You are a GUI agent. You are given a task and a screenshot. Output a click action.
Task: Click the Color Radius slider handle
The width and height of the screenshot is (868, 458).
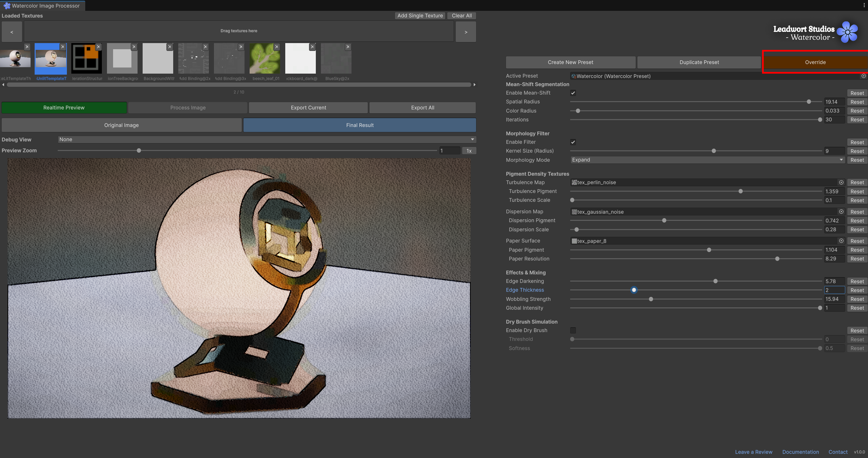point(578,111)
